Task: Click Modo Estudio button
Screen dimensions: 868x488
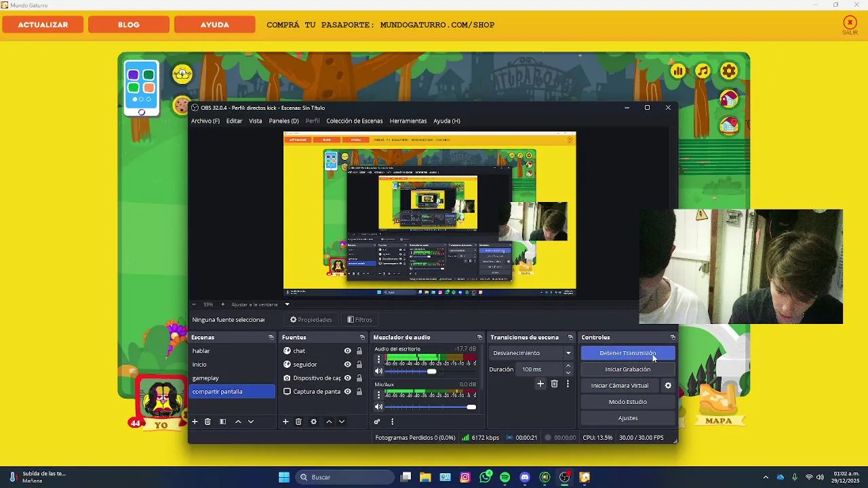Action: point(628,402)
